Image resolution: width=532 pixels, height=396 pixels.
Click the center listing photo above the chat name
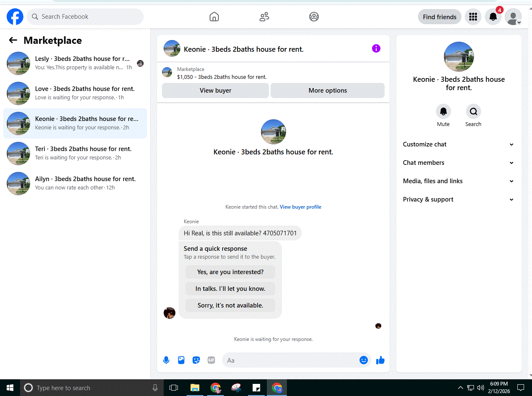(274, 132)
